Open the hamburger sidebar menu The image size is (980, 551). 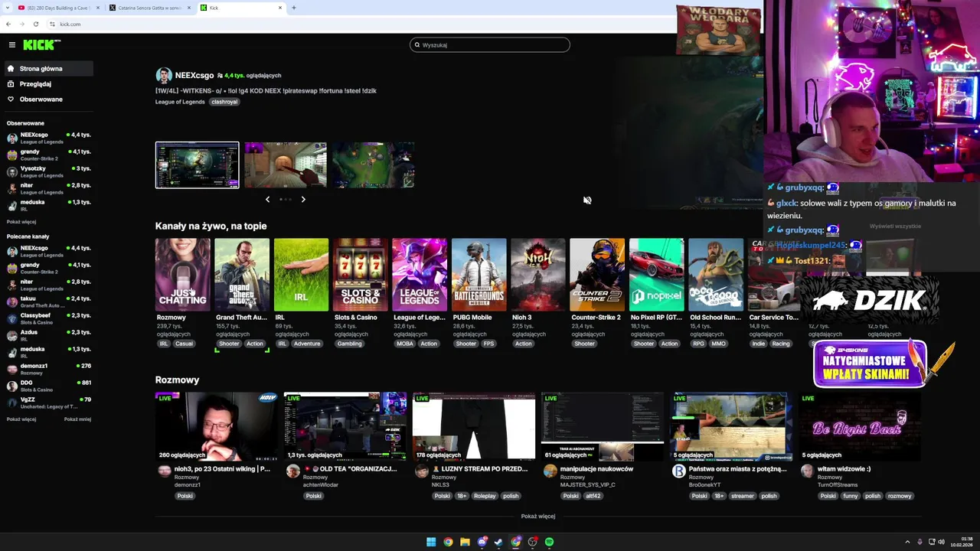coord(11,45)
